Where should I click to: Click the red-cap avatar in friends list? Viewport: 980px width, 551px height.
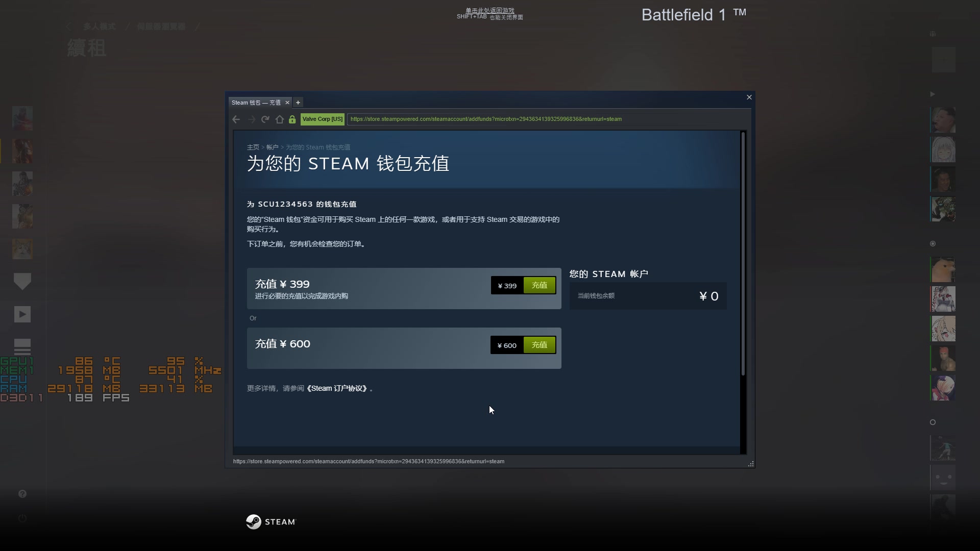coord(943,358)
